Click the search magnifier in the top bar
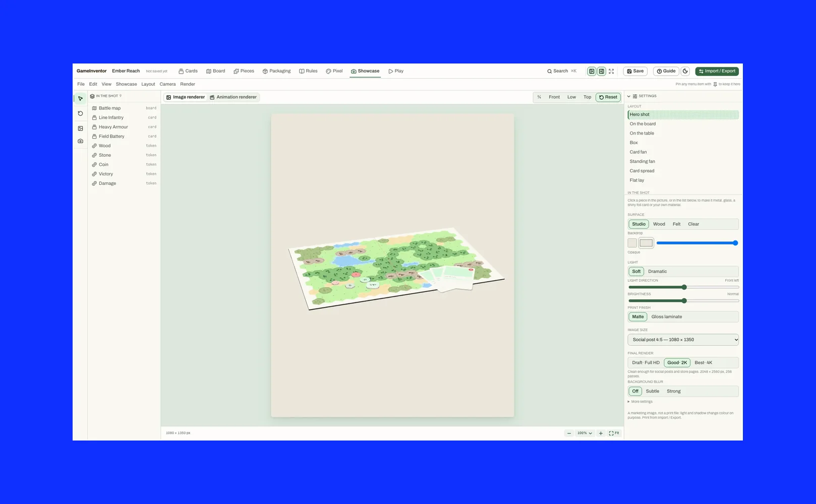816x504 pixels. (549, 71)
